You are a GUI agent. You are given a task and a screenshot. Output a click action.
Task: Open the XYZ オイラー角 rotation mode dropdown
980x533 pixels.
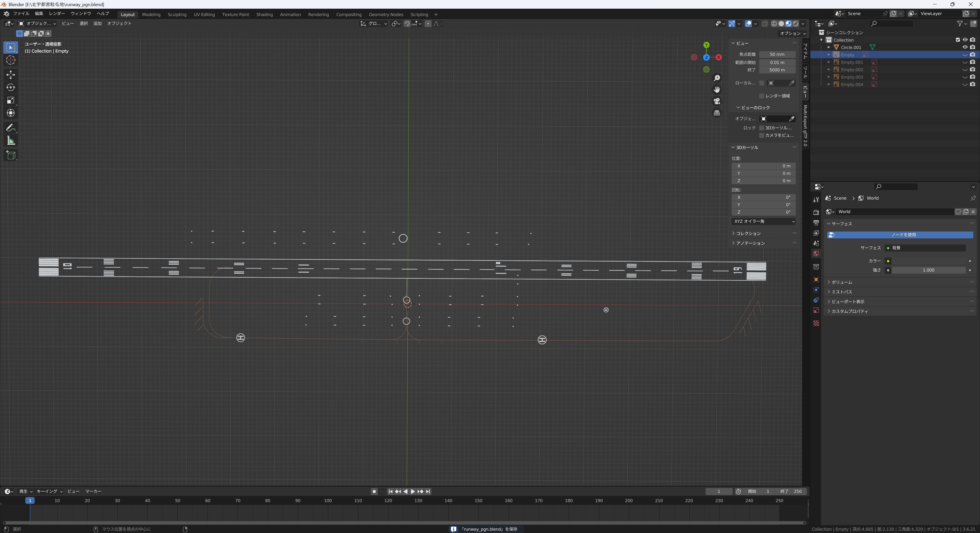[764, 221]
